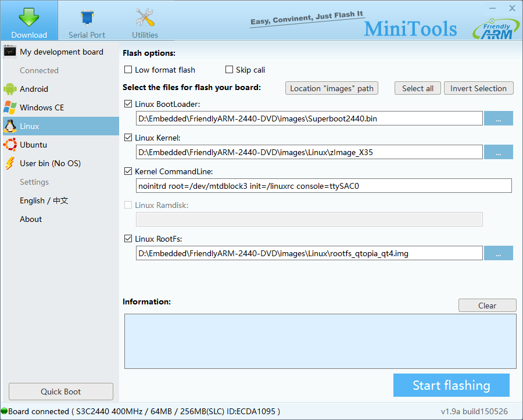Toggle the Linux Ramdisk checkbox
The width and height of the screenshot is (523, 420).
point(128,205)
